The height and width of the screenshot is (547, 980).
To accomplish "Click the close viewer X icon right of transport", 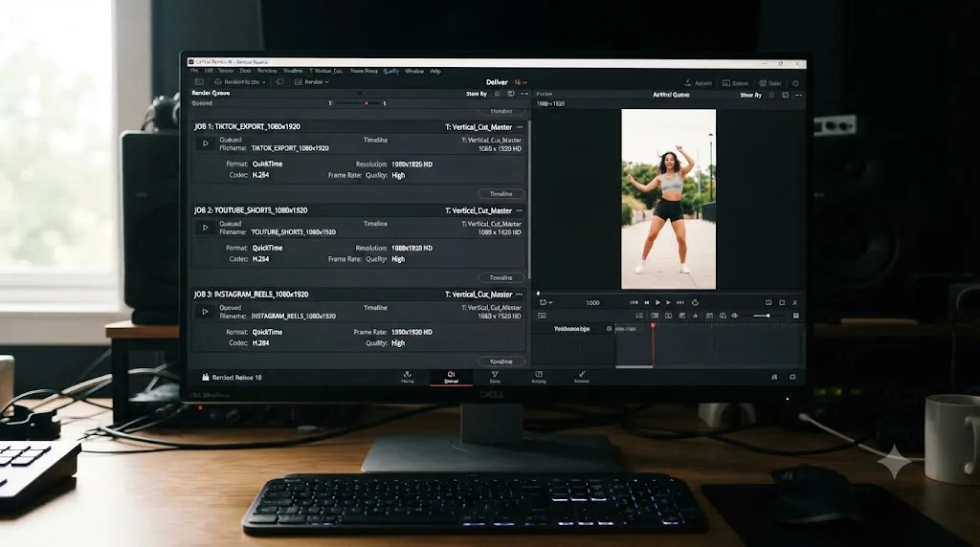I will tap(795, 303).
